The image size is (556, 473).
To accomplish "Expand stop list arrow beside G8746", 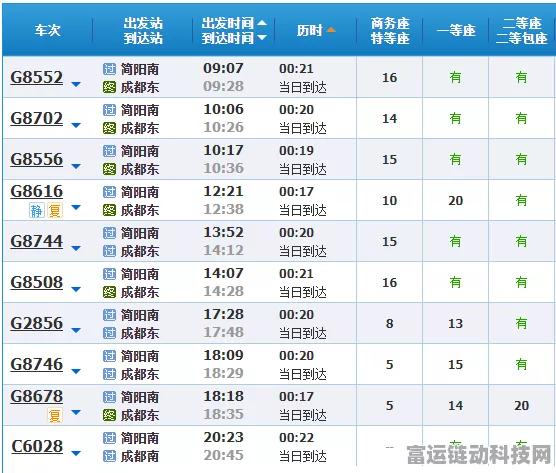I will (x=76, y=371).
